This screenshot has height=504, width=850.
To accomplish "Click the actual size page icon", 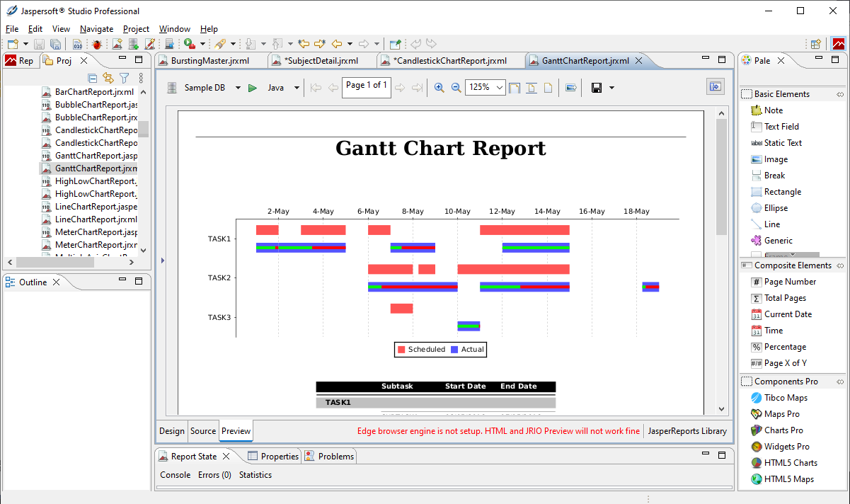I will tap(547, 88).
